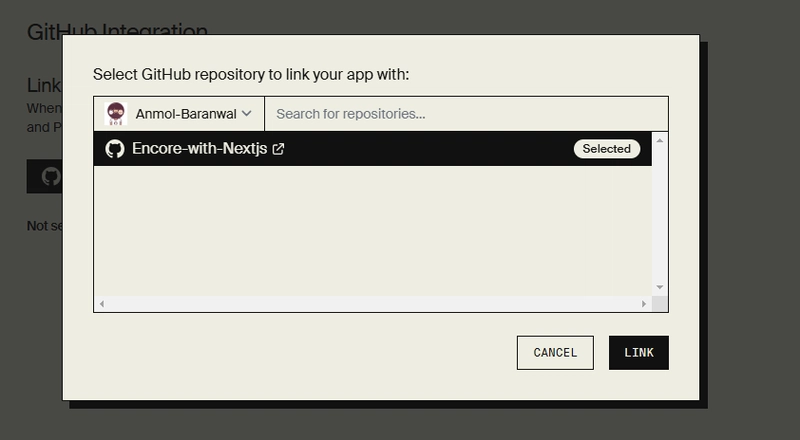The width and height of the screenshot is (800, 440).
Task: Choose the highlighted repository row's empty area
Action: 429,149
